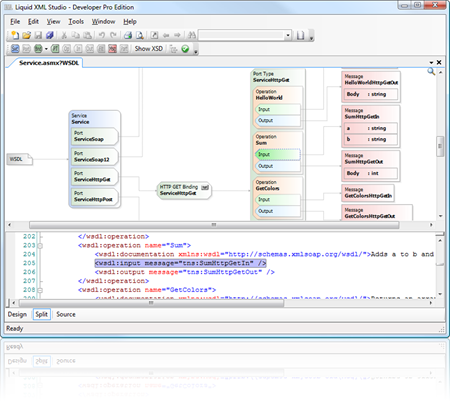Open the Help menu
The height and width of the screenshot is (419, 450).
click(x=130, y=22)
